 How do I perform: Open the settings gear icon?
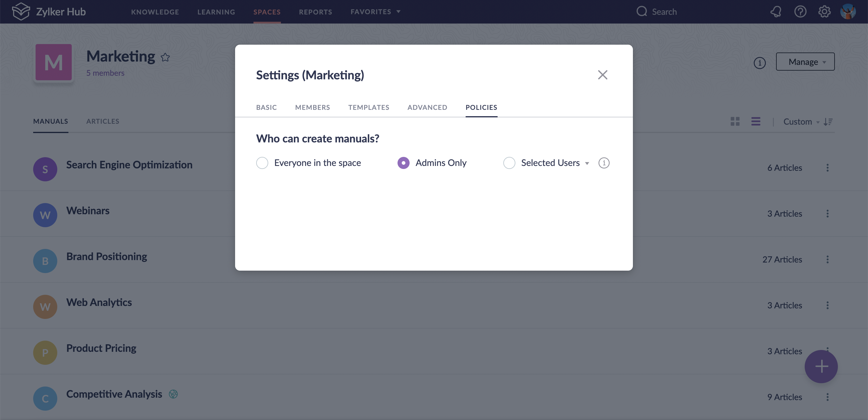(x=824, y=11)
